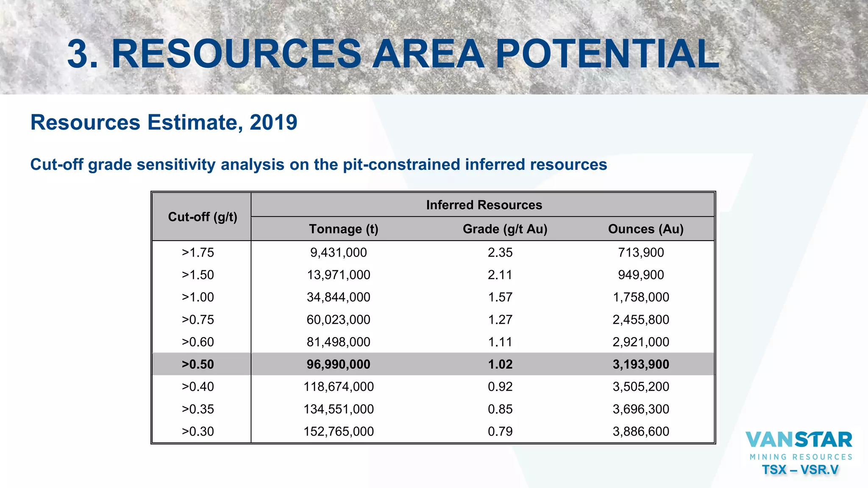Image resolution: width=868 pixels, height=488 pixels.
Task: Click the 3,193,900 ounces cell
Action: [x=640, y=364]
